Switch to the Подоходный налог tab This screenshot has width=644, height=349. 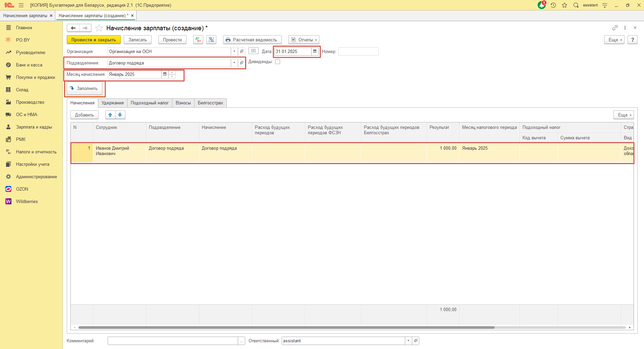[x=150, y=103]
